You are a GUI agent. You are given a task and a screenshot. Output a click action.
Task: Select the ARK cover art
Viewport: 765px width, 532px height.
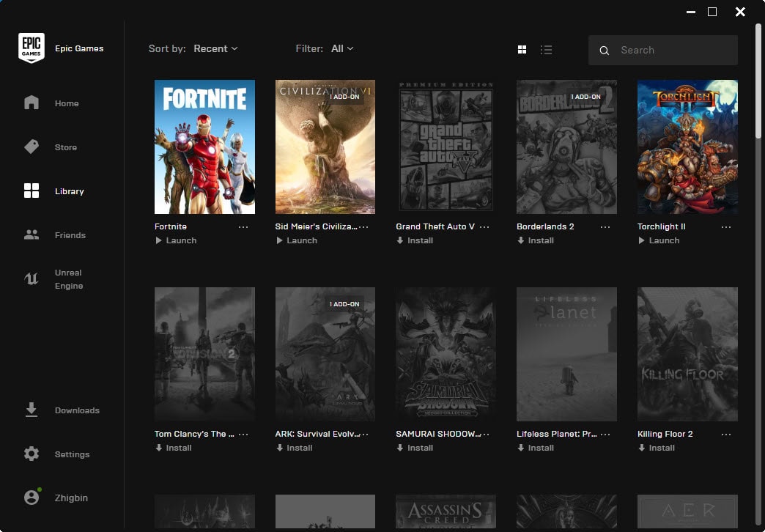(x=325, y=355)
